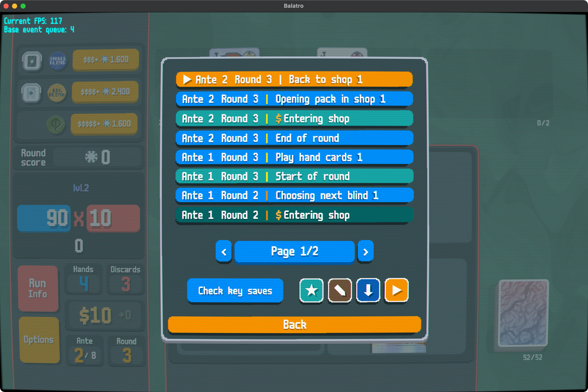Image resolution: width=588 pixels, height=392 pixels.
Task: Click the tag icon beside Small Blind
Action: pos(32,61)
